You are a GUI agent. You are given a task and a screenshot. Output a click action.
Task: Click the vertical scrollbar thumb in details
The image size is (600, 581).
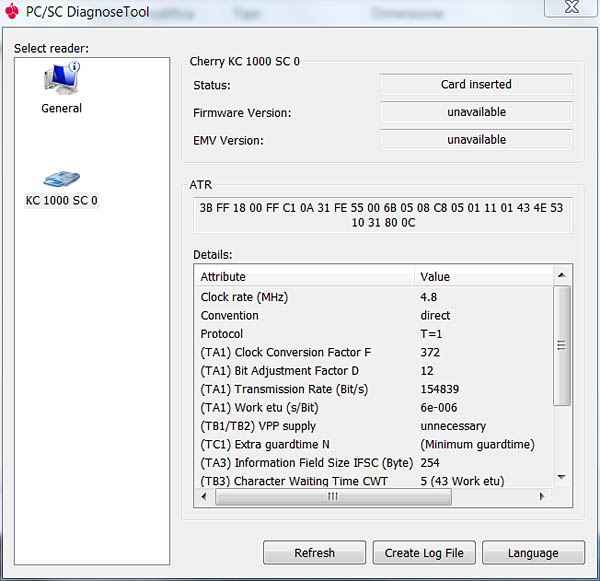click(562, 345)
